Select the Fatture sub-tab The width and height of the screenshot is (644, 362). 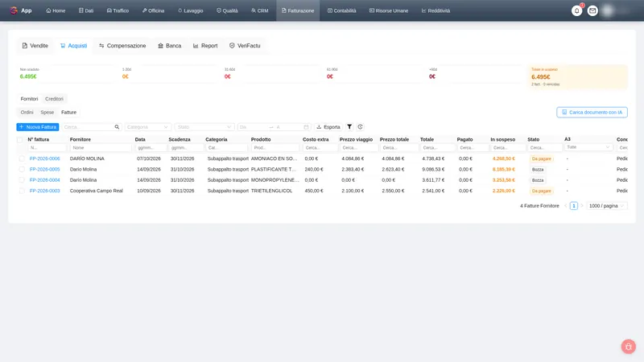tap(69, 112)
